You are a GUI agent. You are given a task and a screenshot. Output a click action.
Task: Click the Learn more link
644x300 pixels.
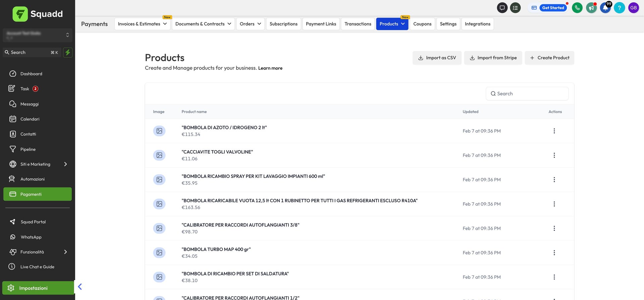click(270, 68)
